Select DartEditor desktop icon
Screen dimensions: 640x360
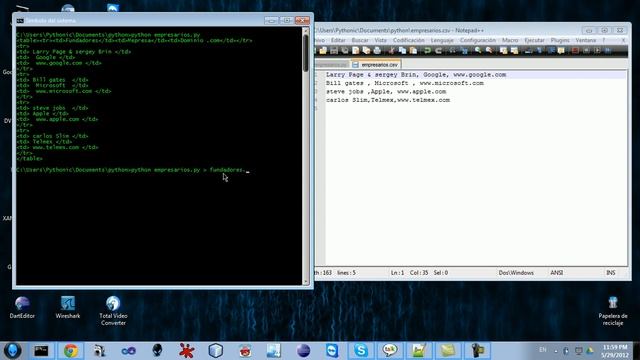(x=22, y=308)
